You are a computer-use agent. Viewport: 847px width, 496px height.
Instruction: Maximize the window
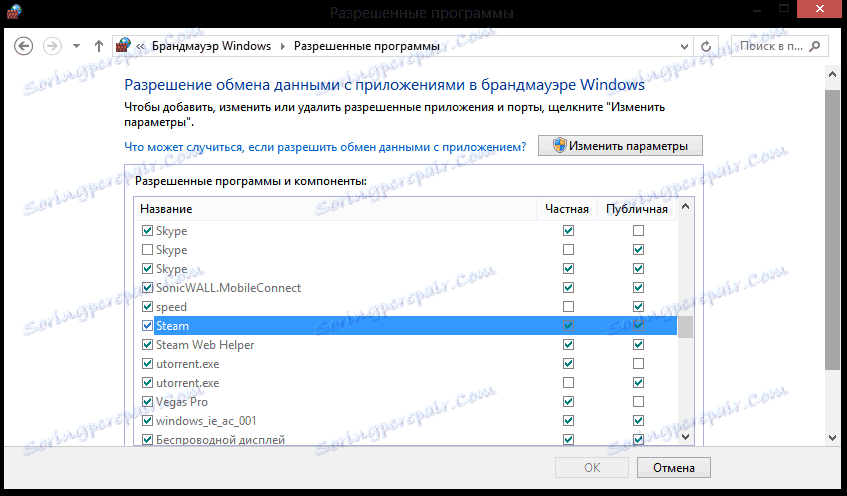(784, 8)
